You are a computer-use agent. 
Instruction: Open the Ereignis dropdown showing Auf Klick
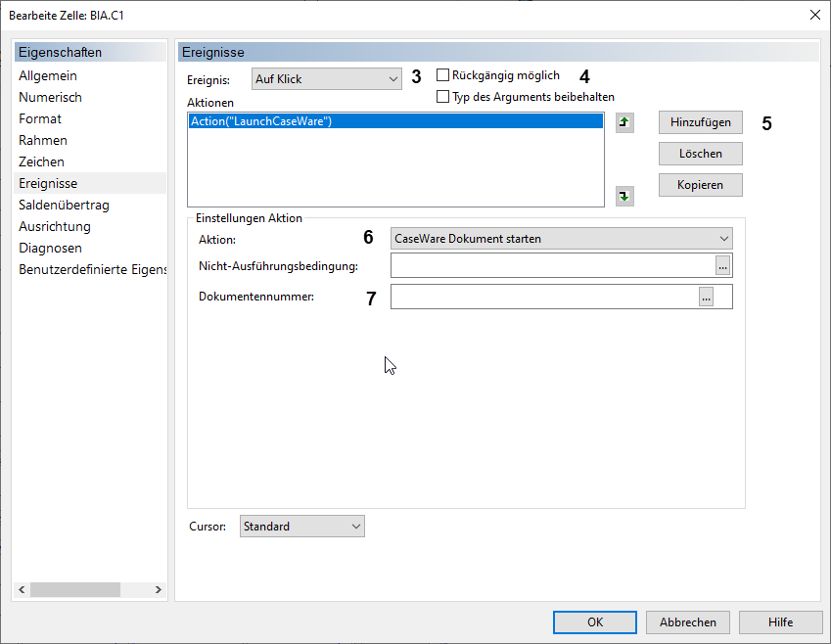coord(327,79)
